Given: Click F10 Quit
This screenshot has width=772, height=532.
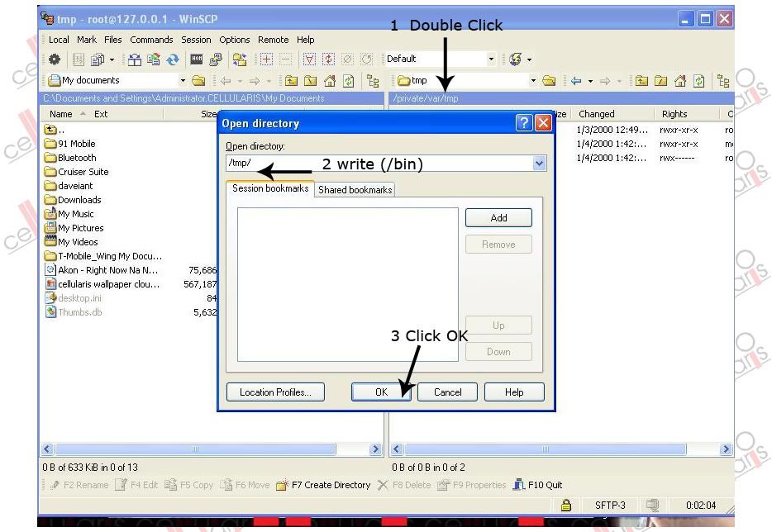Looking at the screenshot, I should [537, 485].
